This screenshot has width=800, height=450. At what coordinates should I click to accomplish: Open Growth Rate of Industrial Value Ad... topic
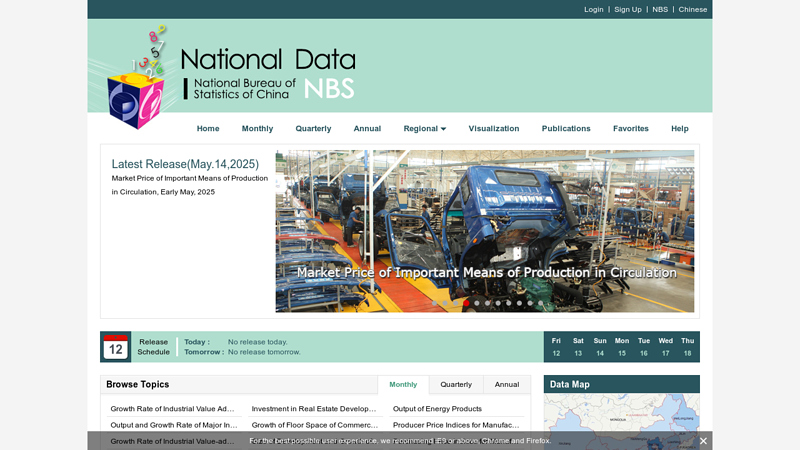[x=172, y=409]
